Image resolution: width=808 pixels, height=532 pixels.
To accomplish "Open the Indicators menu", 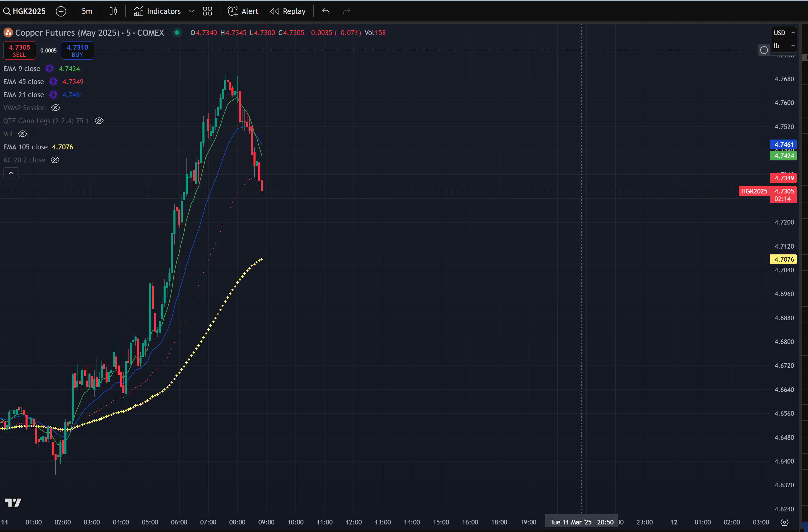I will pos(157,11).
